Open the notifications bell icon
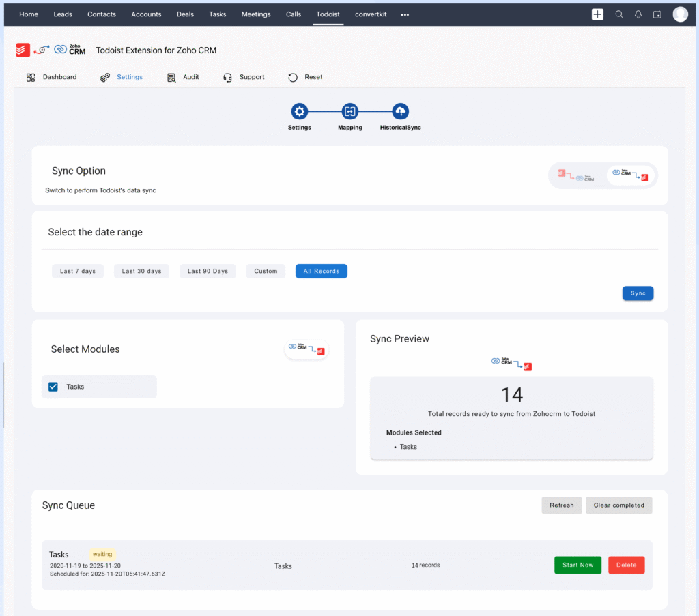 tap(638, 14)
